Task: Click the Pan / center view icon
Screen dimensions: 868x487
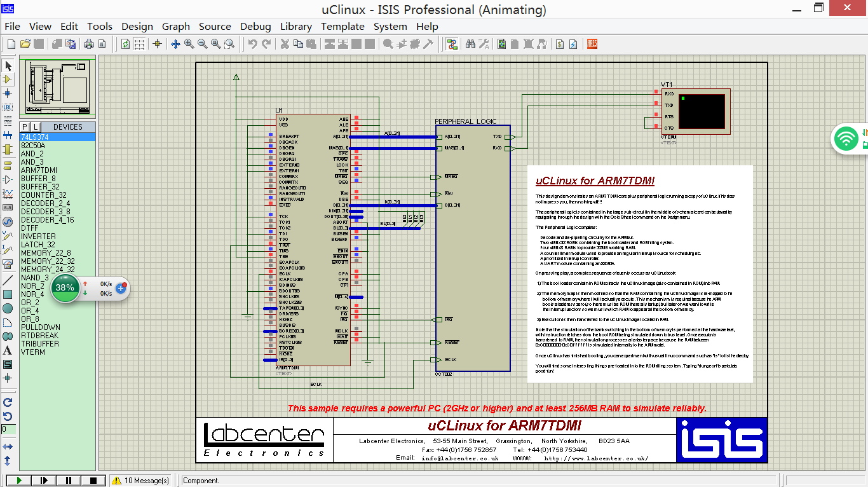Action: pos(176,44)
